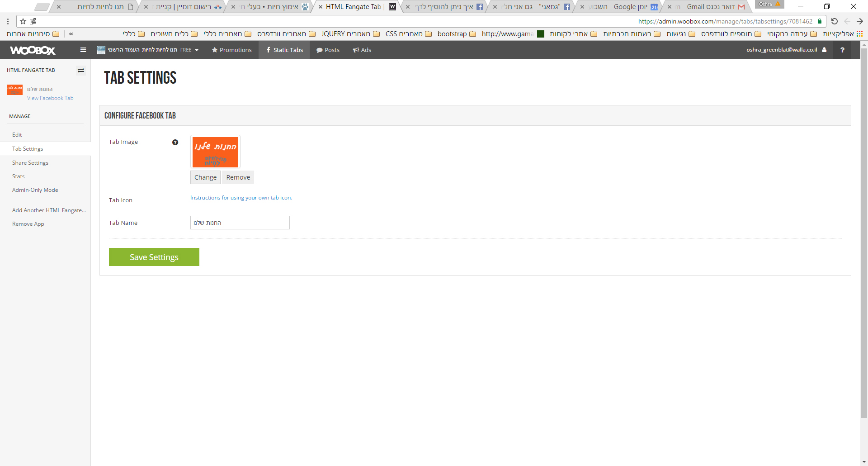Click the Tab Name text field
Image resolution: width=868 pixels, height=466 pixels.
point(240,223)
